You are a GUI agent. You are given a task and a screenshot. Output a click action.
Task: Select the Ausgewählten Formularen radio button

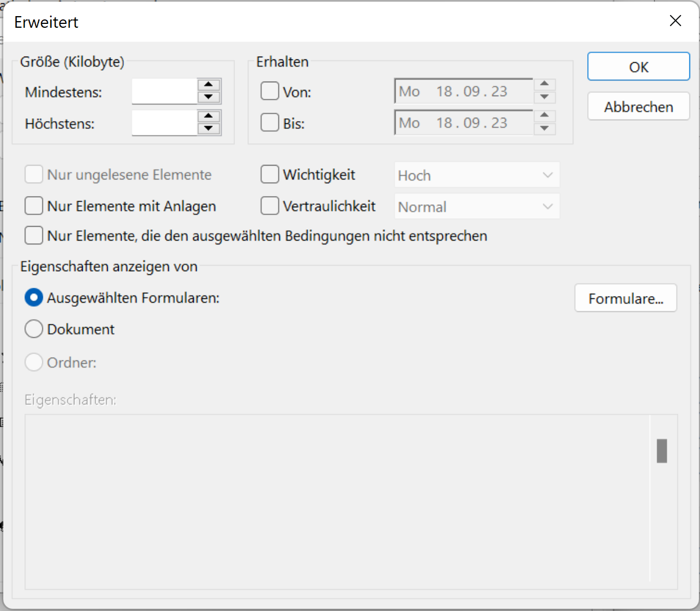pyautogui.click(x=34, y=298)
